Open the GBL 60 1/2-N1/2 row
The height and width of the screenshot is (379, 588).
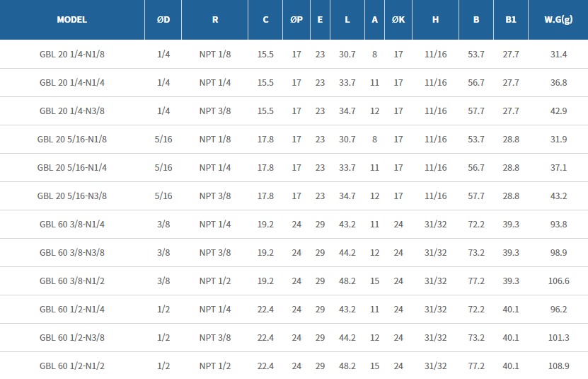(72, 366)
